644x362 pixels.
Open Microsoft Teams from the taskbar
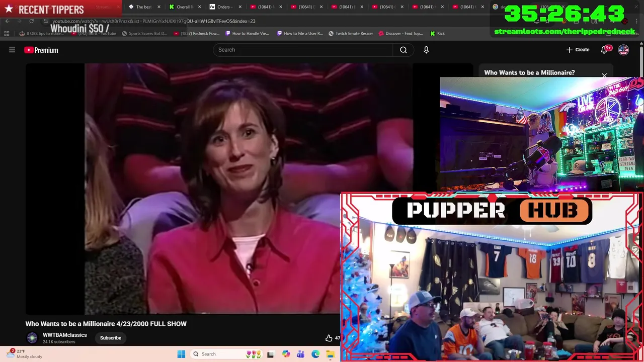pyautogui.click(x=300, y=354)
